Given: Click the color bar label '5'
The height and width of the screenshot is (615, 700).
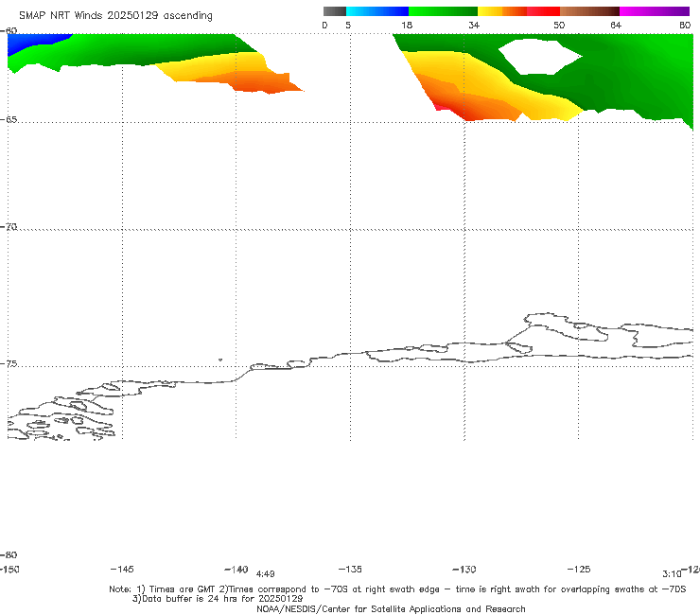Looking at the screenshot, I should 348,25.
